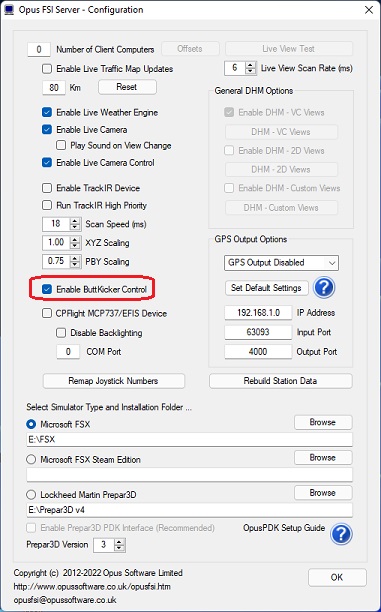
Task: Browse for Microsoft FSX folder
Action: pyautogui.click(x=323, y=422)
